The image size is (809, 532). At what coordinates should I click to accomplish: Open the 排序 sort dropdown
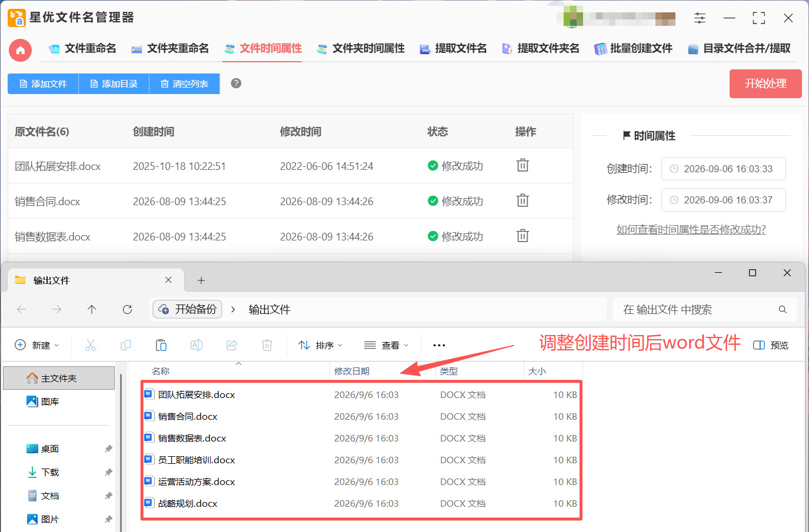(x=320, y=345)
